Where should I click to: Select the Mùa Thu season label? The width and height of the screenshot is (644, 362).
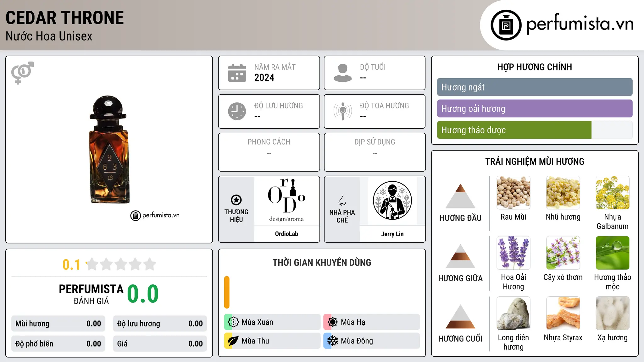255,341
